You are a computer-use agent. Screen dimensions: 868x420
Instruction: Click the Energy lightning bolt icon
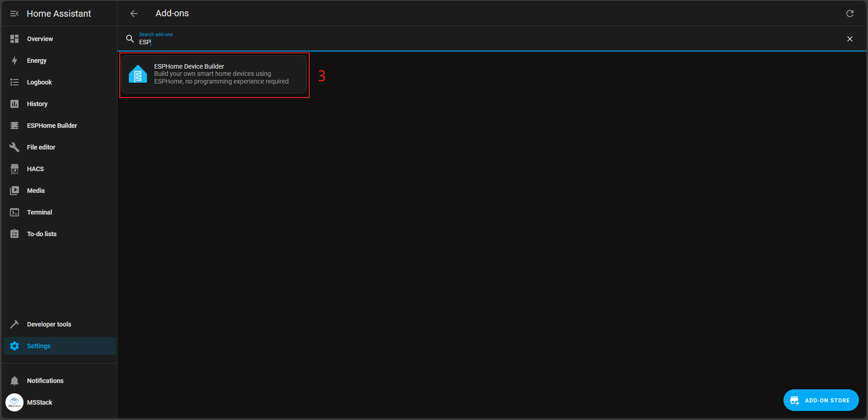point(14,61)
